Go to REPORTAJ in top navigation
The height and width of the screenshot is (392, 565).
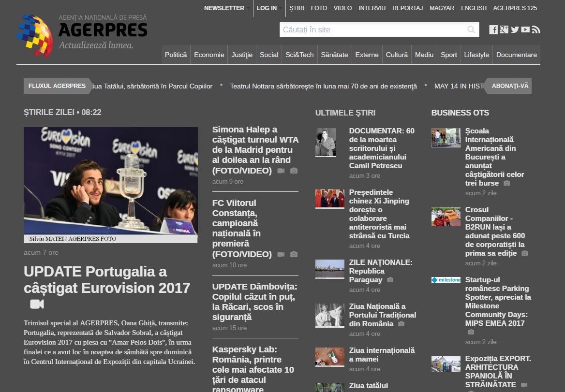407,8
